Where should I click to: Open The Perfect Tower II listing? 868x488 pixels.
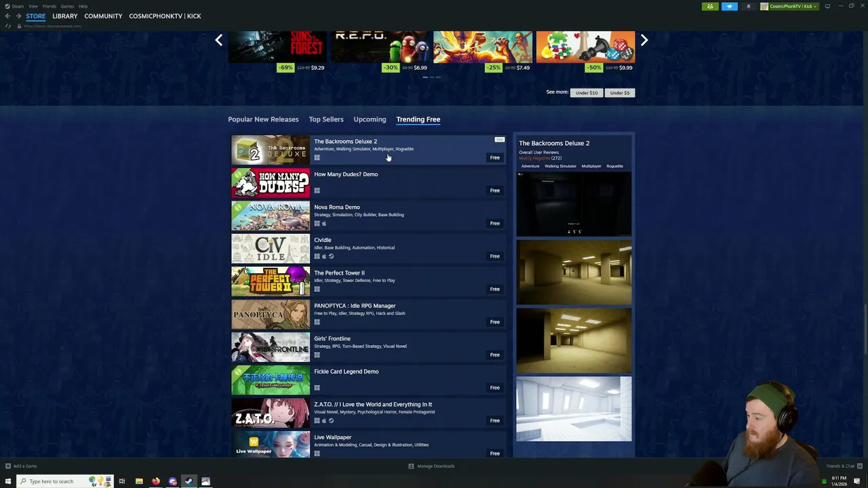point(369,281)
